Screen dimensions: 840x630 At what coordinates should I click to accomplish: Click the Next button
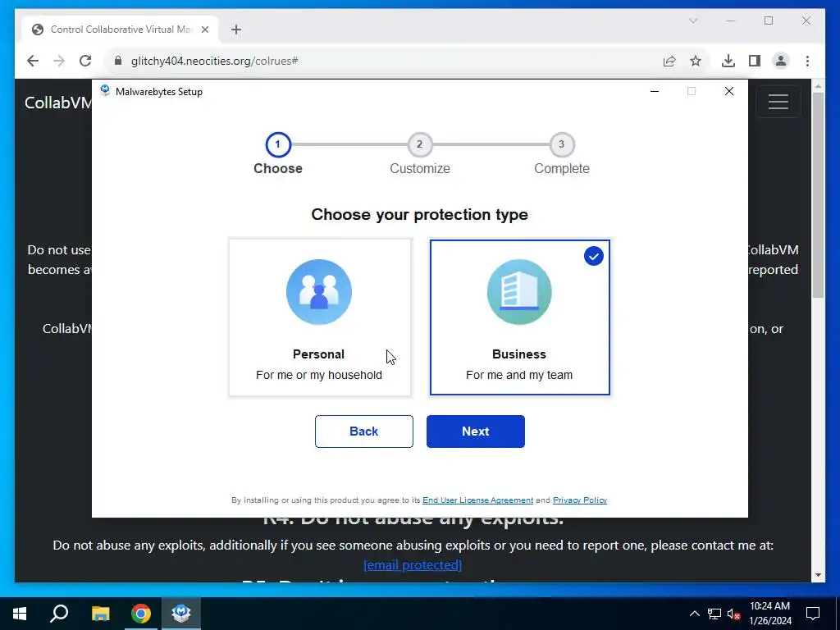point(476,431)
